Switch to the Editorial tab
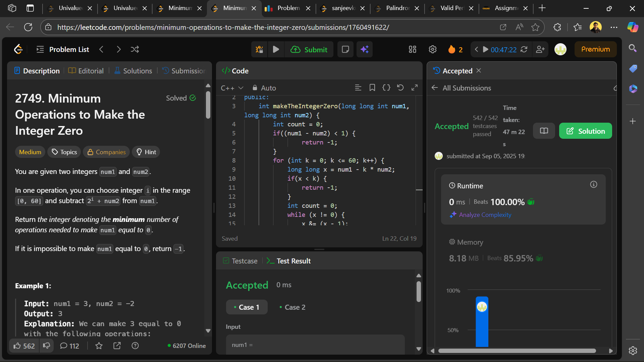Image resolution: width=644 pixels, height=362 pixels. tap(86, 71)
